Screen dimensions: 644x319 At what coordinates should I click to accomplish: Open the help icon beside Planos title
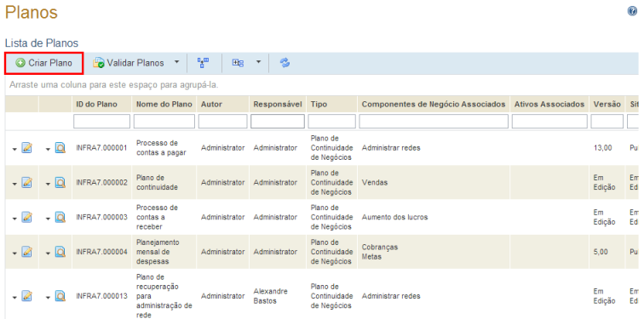(632, 11)
